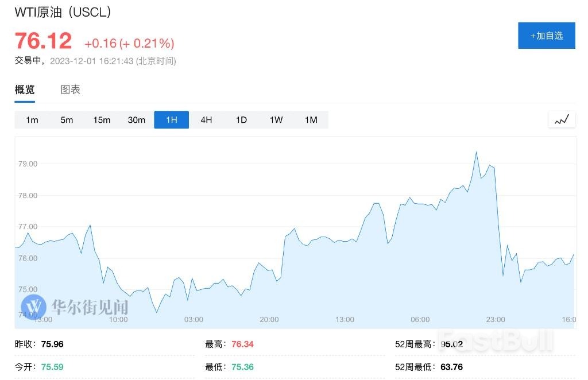
Task: Click the 今开 open price 75.59
Action: (51, 367)
